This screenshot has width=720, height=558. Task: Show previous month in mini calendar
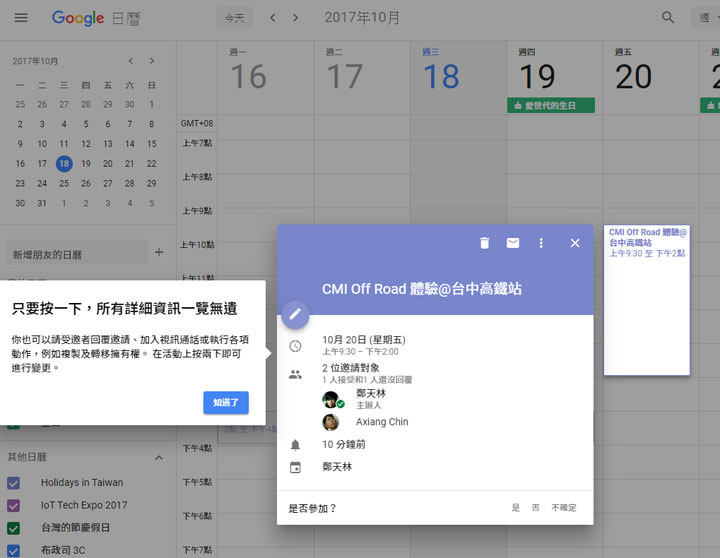click(x=131, y=61)
